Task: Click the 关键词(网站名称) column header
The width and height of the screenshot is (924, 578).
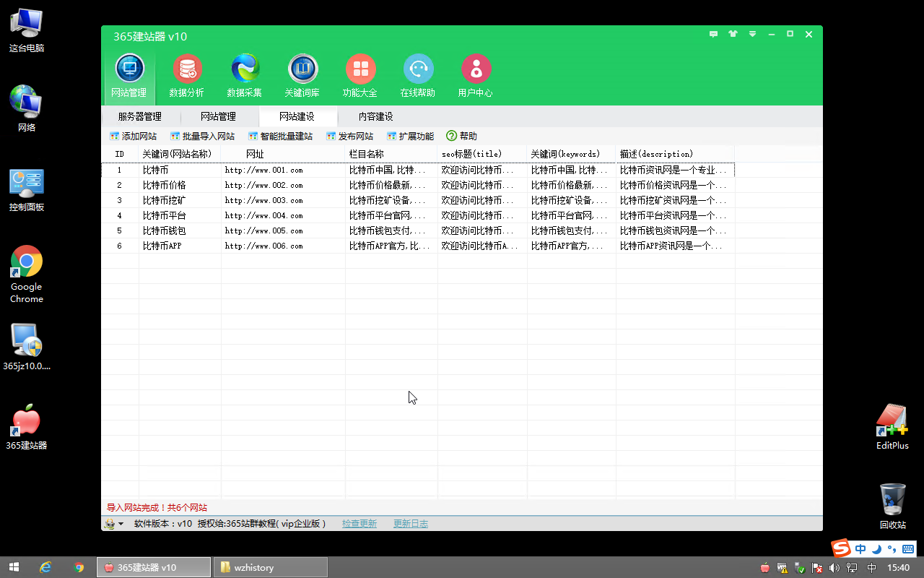Action: pos(180,154)
